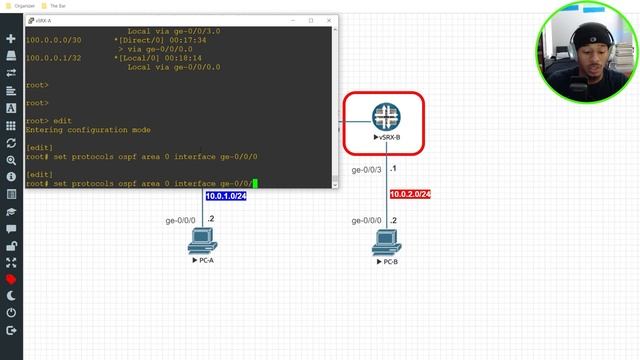Open the Nodes list in sidebar
The image size is (640, 360).
[x=11, y=56]
